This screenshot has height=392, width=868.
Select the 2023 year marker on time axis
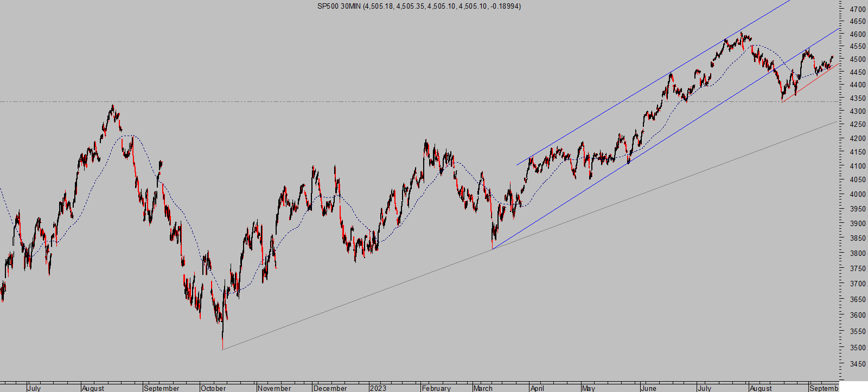378,388
